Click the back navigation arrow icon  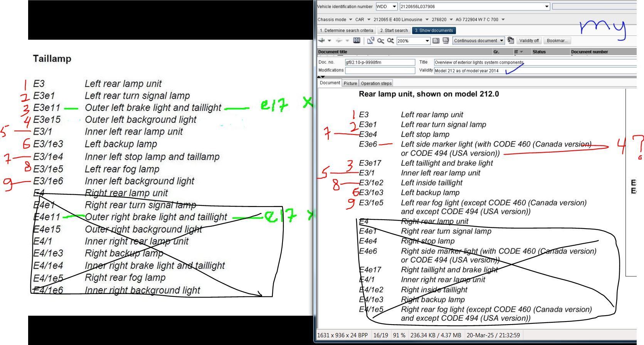[x=321, y=40]
